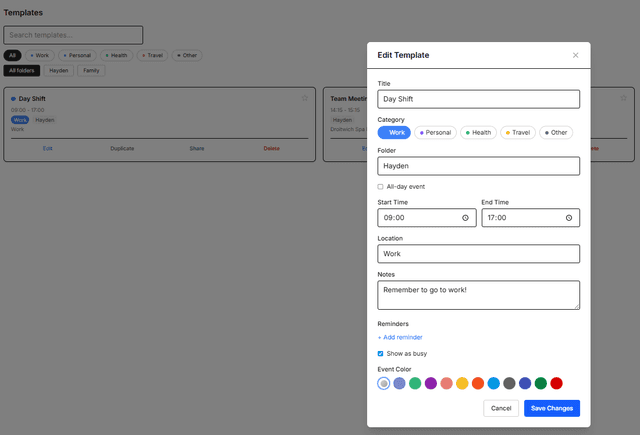Pick the light green event color
This screenshot has width=640, height=435.
pyautogui.click(x=415, y=383)
